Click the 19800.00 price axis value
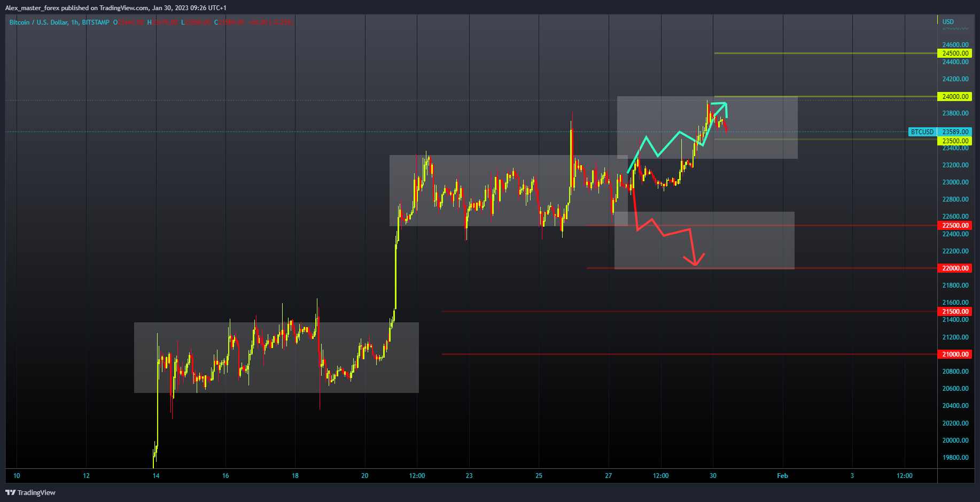The height and width of the screenshot is (502, 980). click(x=955, y=458)
